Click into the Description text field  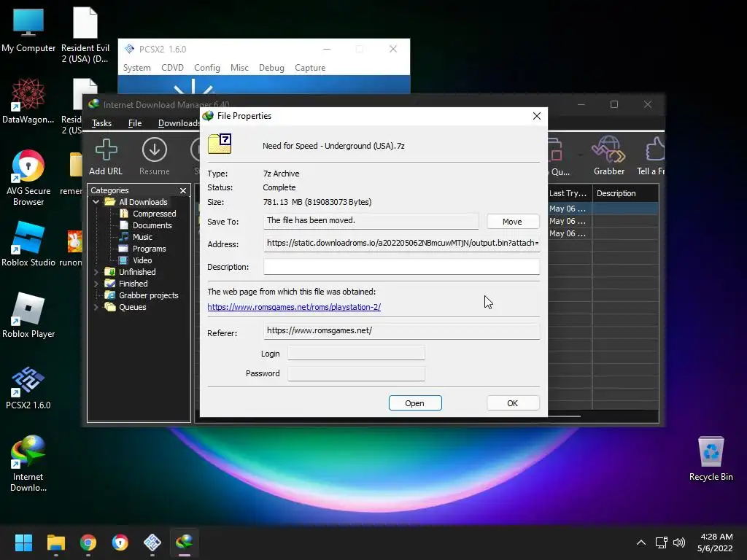tap(401, 267)
